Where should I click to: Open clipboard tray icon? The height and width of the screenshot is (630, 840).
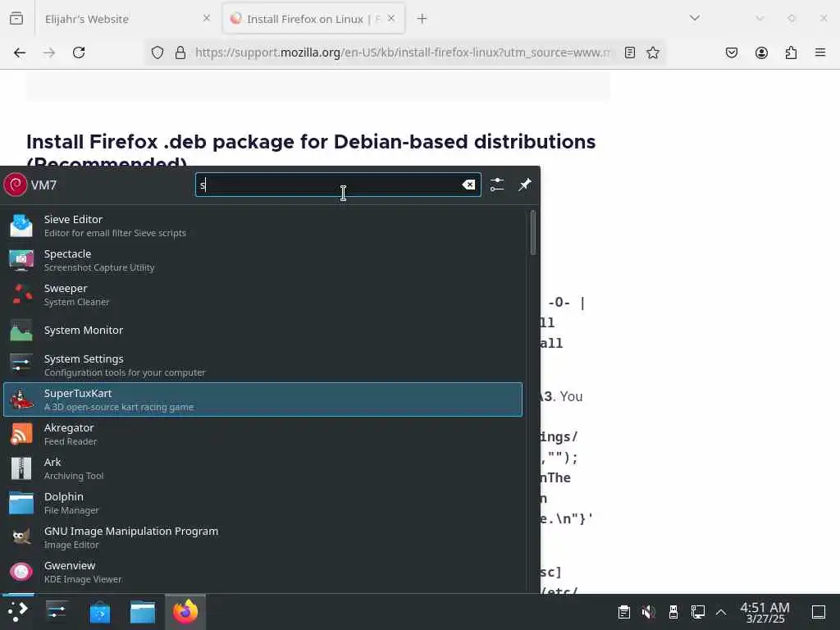coord(623,612)
